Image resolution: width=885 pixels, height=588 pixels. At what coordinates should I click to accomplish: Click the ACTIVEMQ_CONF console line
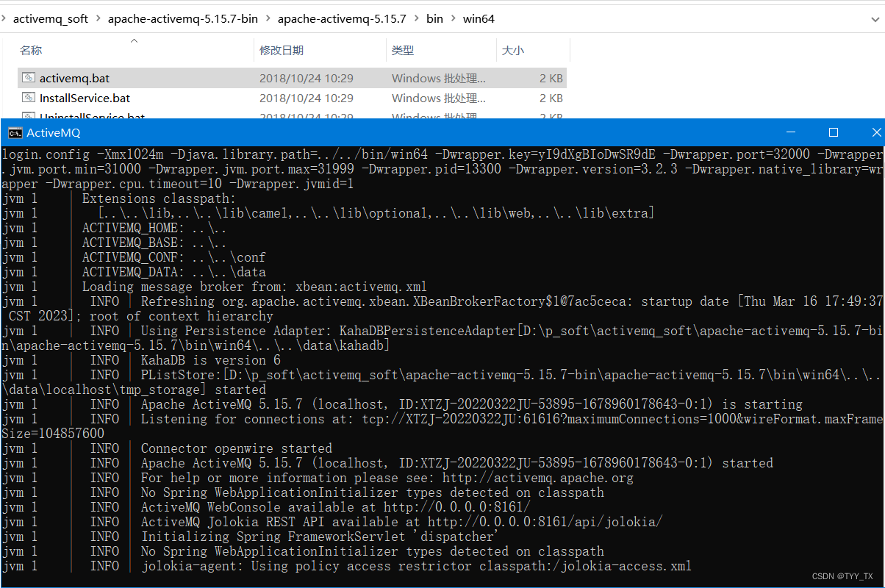[x=173, y=257]
